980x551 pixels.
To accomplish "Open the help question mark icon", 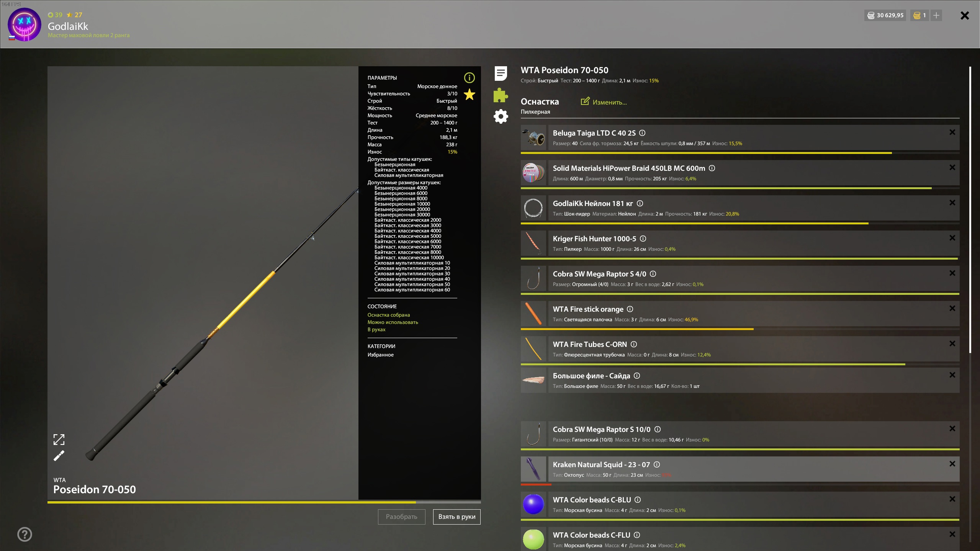I will click(25, 534).
